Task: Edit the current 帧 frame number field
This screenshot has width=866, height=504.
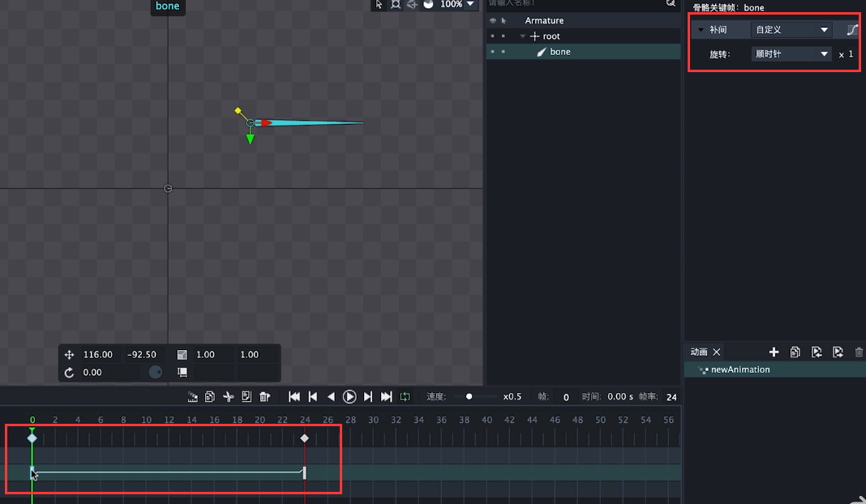Action: [x=565, y=397]
